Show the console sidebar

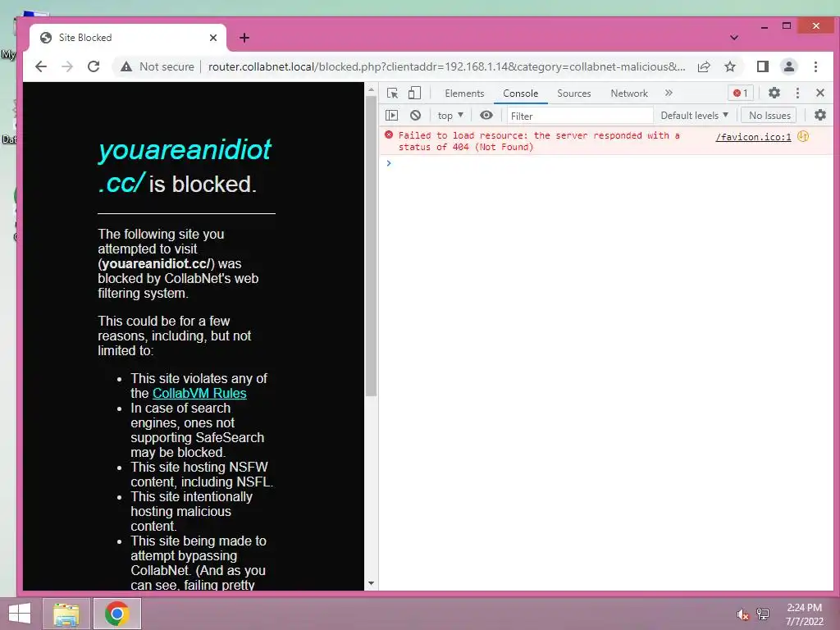coord(391,115)
